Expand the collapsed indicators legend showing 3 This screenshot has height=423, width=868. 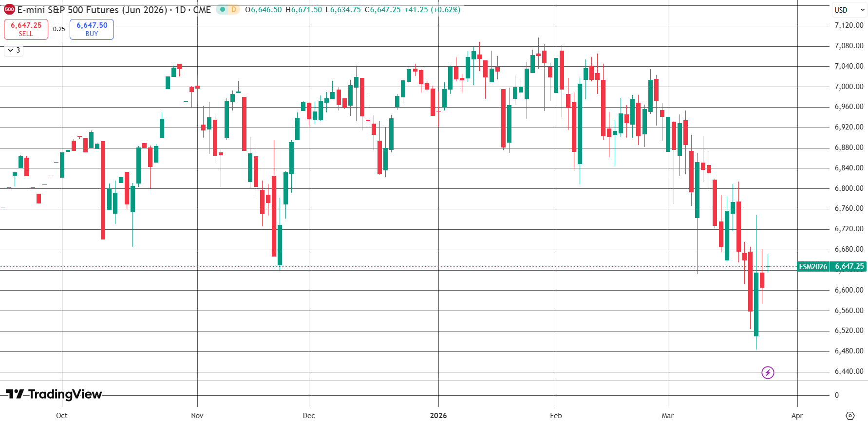point(14,50)
